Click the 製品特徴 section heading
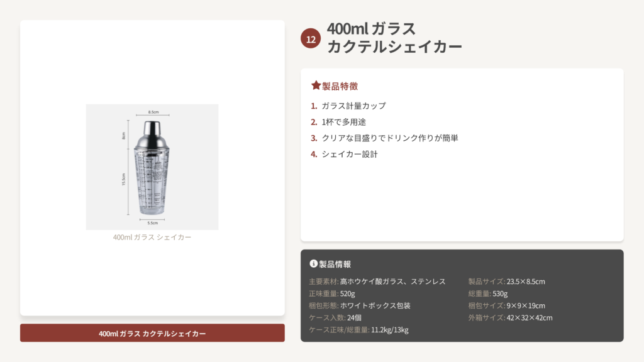 tap(340, 86)
